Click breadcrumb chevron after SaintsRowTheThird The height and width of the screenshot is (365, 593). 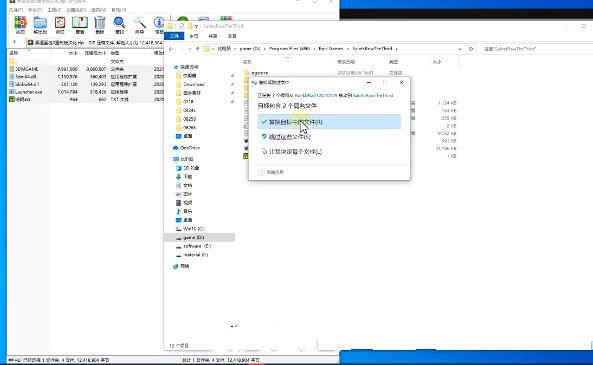click(x=396, y=49)
